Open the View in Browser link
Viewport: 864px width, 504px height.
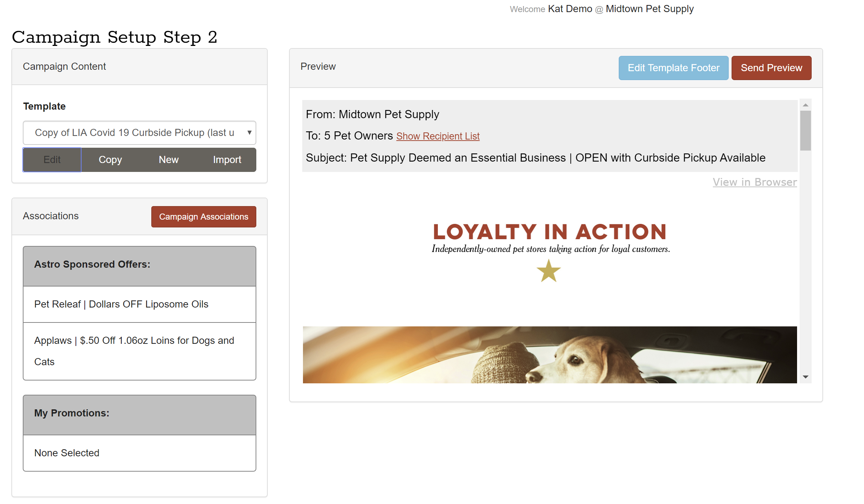point(754,182)
